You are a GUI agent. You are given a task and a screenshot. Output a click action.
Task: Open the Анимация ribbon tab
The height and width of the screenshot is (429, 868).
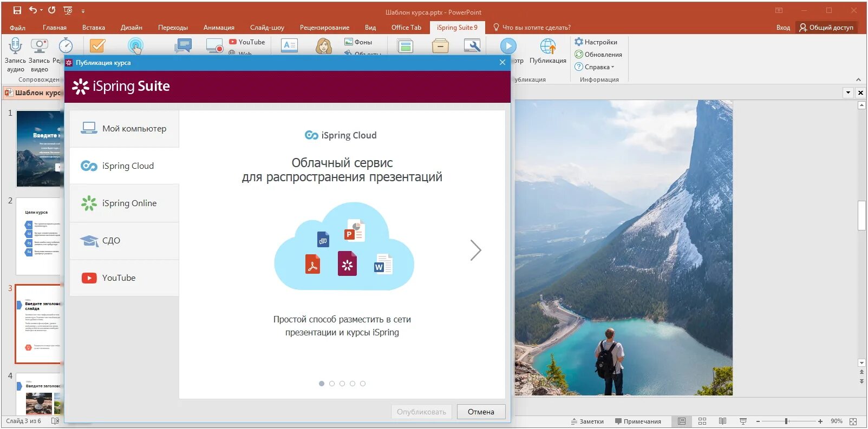(219, 28)
